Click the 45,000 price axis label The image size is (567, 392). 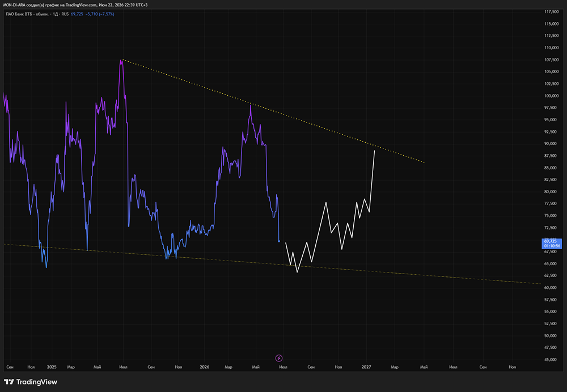[x=551, y=360]
